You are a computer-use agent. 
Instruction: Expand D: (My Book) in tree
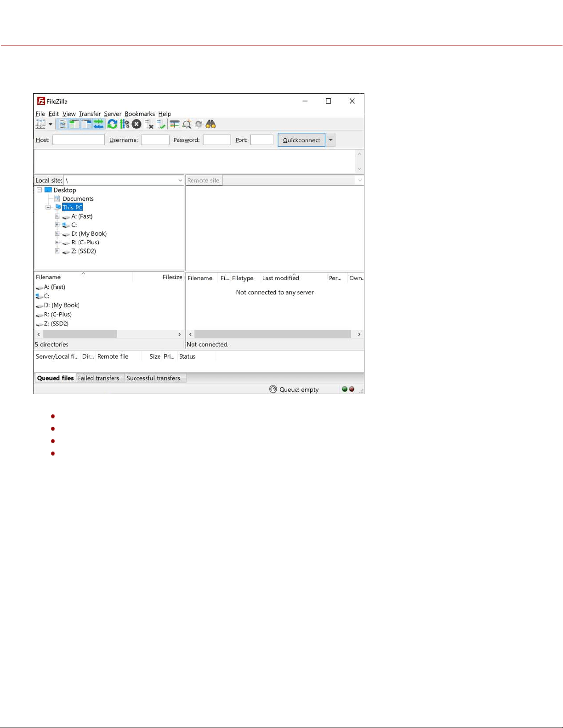(x=57, y=233)
